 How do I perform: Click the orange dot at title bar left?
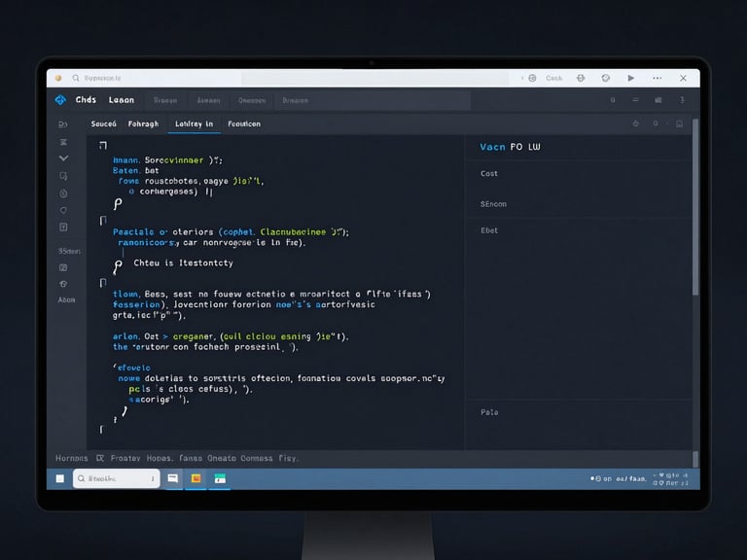pyautogui.click(x=58, y=78)
